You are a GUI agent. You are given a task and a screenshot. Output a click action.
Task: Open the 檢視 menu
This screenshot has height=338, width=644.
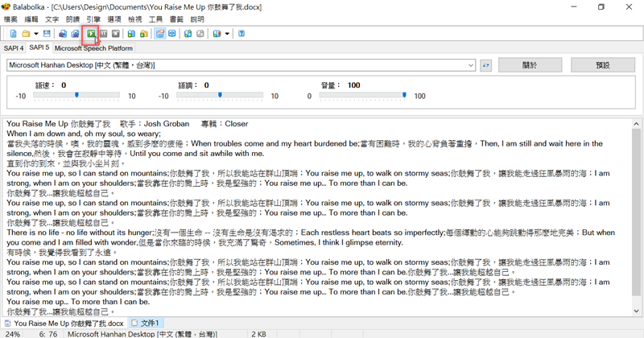click(x=134, y=19)
